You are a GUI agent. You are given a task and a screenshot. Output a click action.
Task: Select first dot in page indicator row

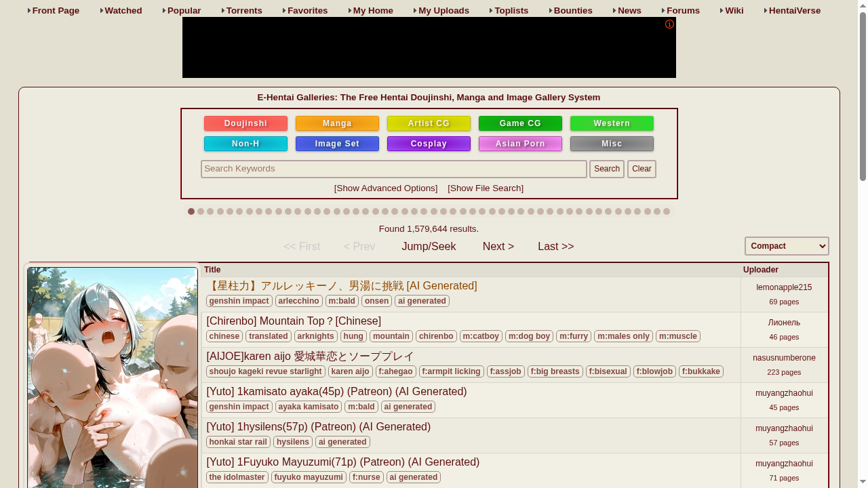(x=191, y=211)
